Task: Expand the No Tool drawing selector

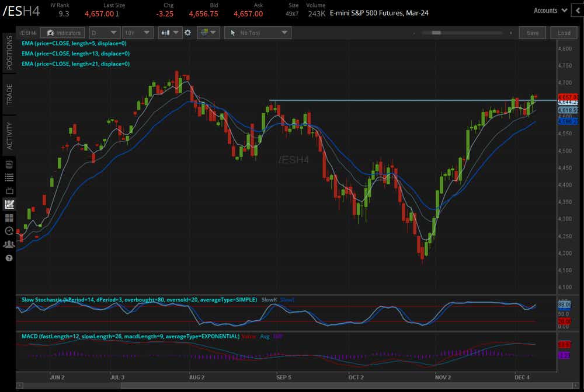Action: click(258, 33)
